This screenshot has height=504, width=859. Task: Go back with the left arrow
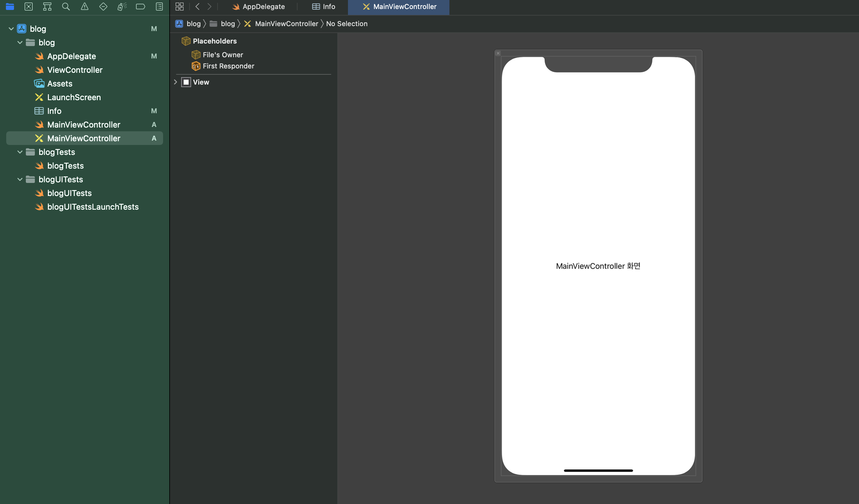click(x=197, y=7)
